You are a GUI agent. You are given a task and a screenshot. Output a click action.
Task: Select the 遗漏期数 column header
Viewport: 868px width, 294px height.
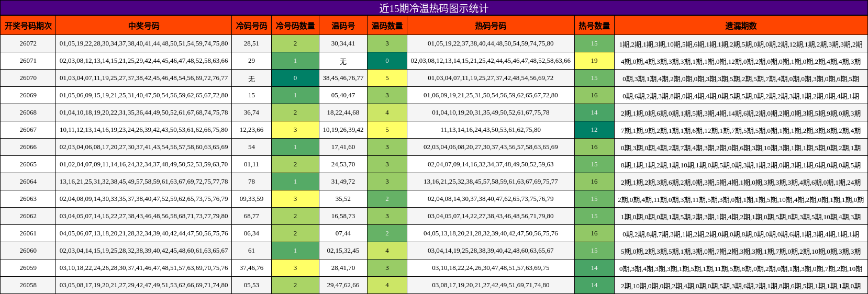(741, 26)
